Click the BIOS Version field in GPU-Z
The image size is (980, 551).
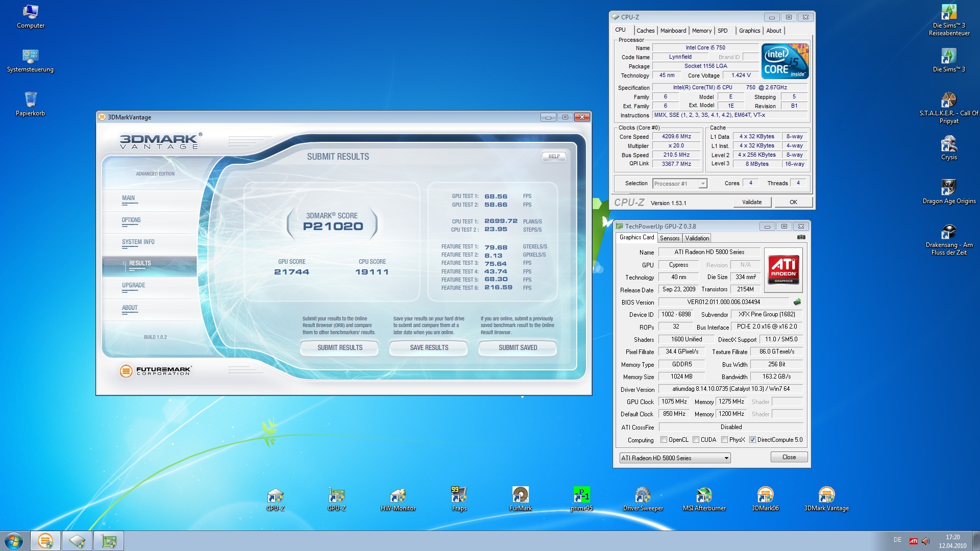pos(723,302)
